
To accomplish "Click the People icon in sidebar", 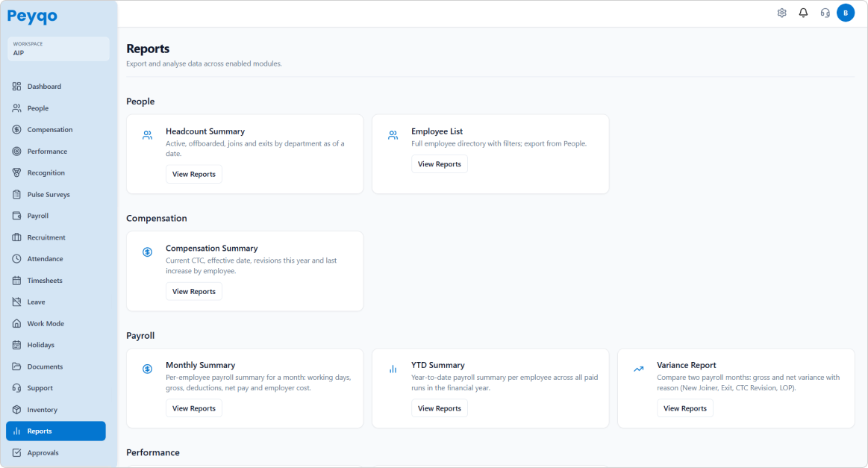I will pos(16,108).
